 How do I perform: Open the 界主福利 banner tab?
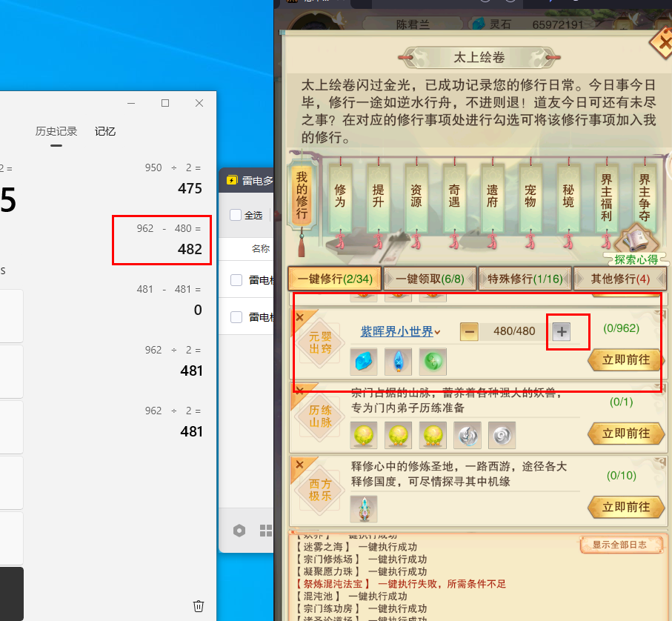coord(606,198)
